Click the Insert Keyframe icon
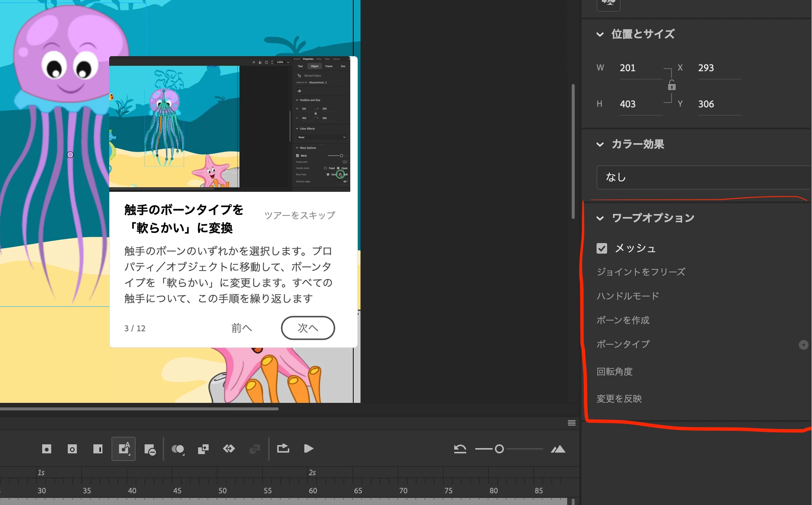 tap(46, 449)
